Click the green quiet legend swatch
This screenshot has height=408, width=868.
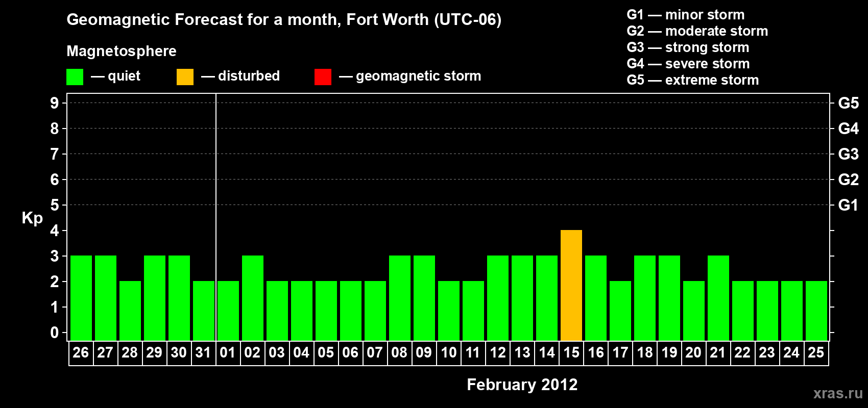pyautogui.click(x=75, y=77)
